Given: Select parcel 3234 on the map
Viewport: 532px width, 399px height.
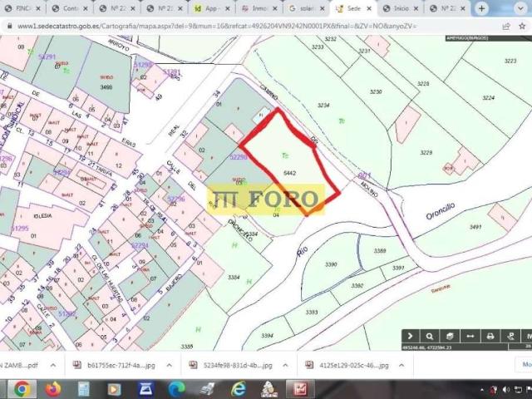Looking at the screenshot, I should (323, 106).
